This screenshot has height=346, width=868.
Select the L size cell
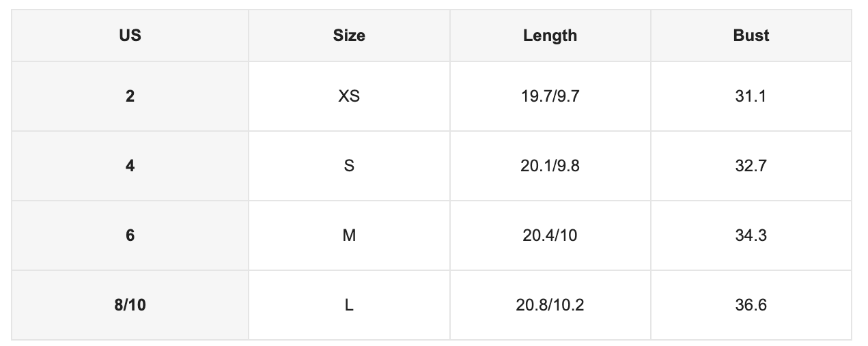point(349,305)
